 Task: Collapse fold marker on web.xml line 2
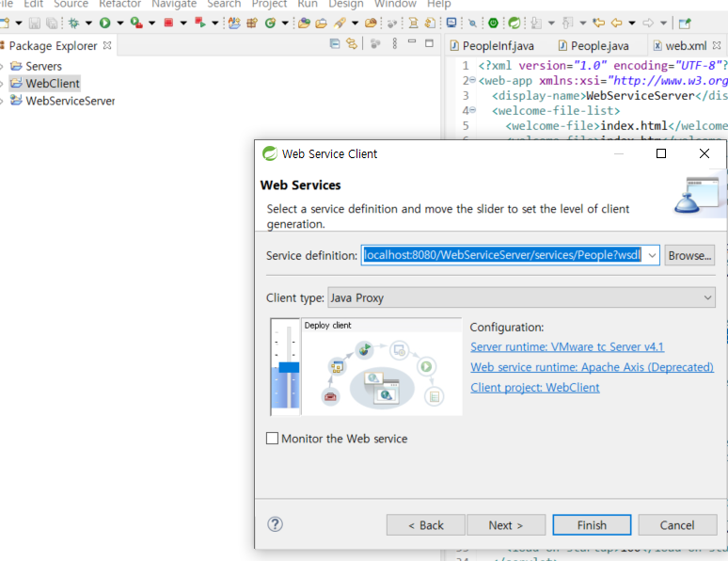(x=473, y=80)
